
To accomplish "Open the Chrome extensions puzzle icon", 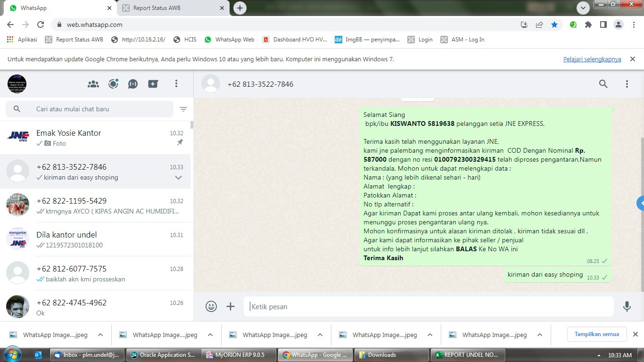I will pyautogui.click(x=588, y=25).
